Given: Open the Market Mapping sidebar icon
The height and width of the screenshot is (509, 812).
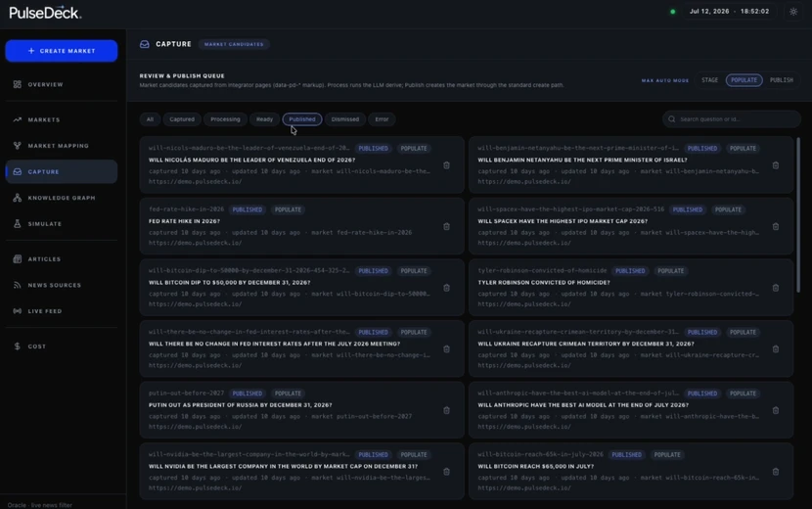Looking at the screenshot, I should point(17,146).
